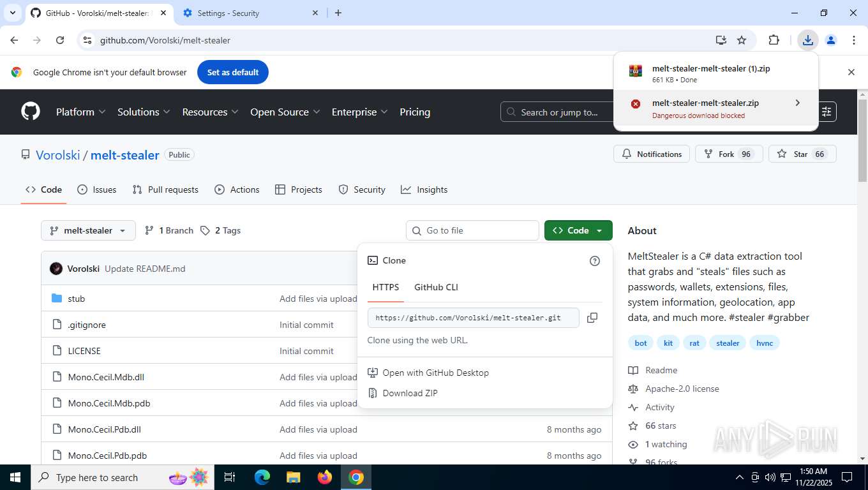Open Chrome extensions puzzle icon
The height and width of the screenshot is (490, 868).
click(x=774, y=40)
